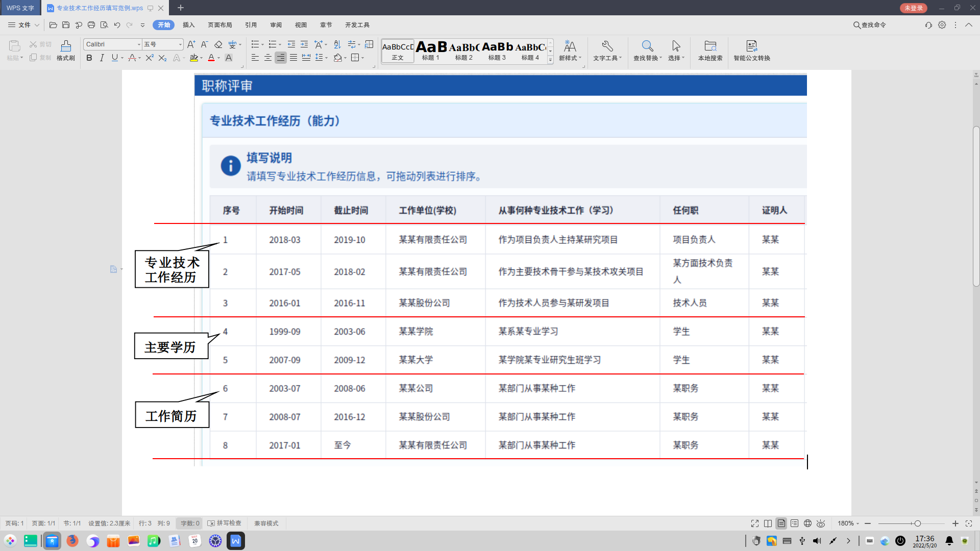
Task: Click the 查找命令 search box
Action: (x=870, y=25)
